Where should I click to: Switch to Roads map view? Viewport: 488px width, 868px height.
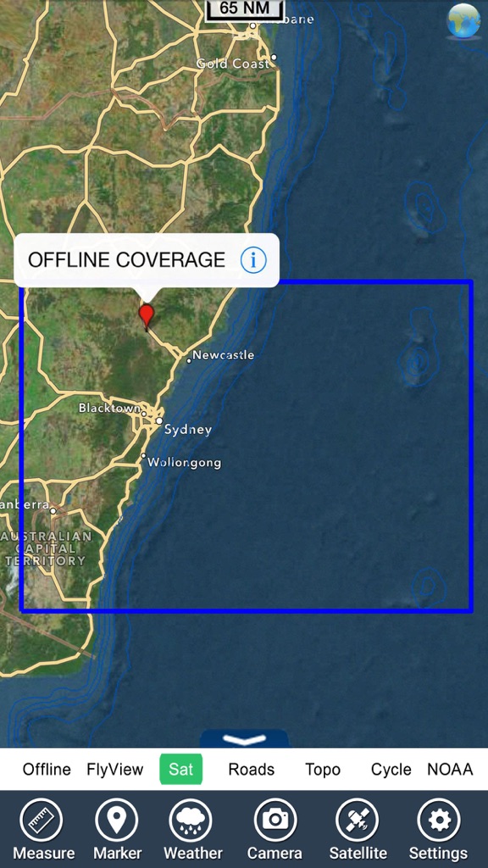pos(251,770)
